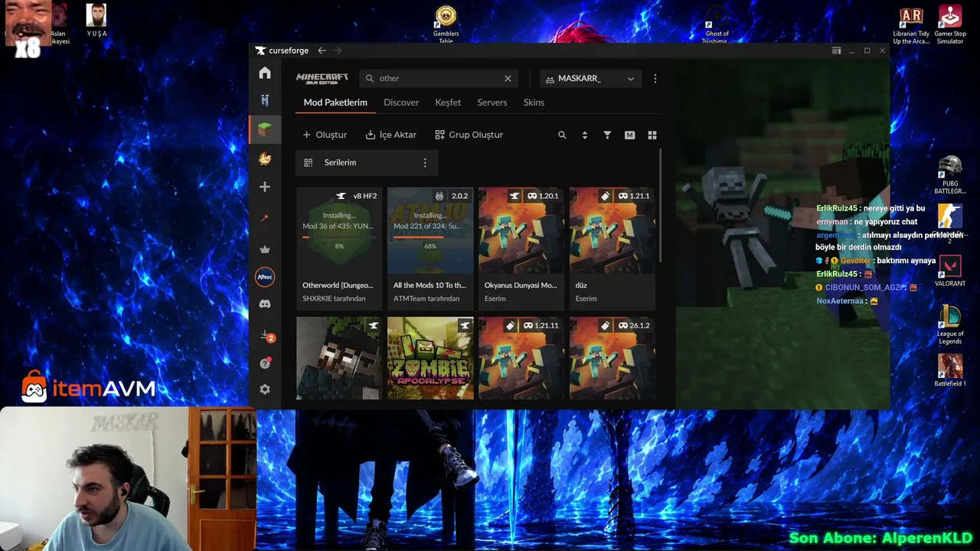Click the Serilerim group header
Image resolution: width=980 pixels, height=551 pixels.
(x=367, y=162)
